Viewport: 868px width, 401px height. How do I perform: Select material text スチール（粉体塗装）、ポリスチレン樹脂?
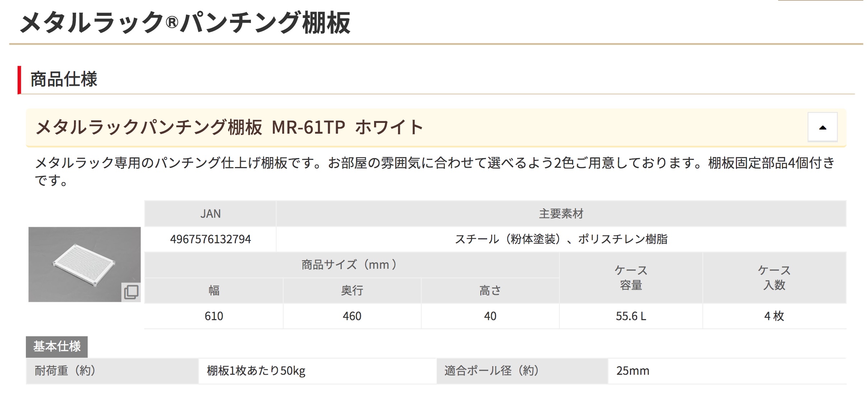[561, 239]
